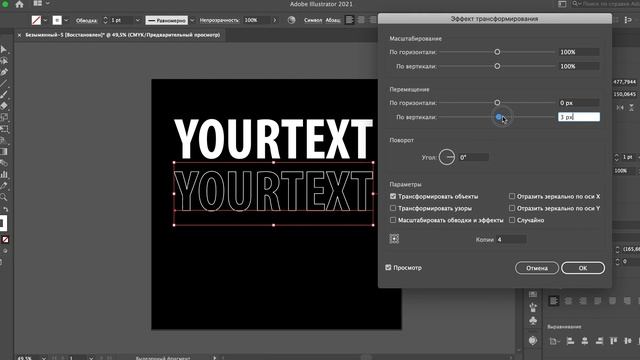The width and height of the screenshot is (640, 360).
Task: Enable Отразить зеркально по оси X
Action: click(x=512, y=196)
